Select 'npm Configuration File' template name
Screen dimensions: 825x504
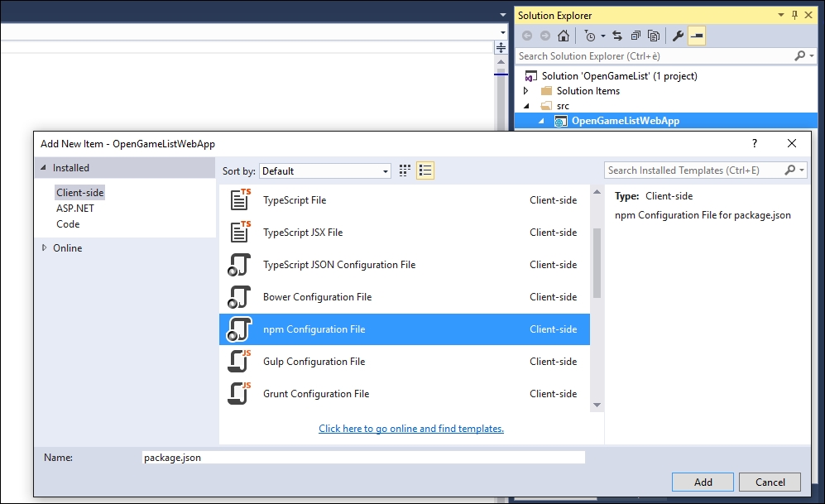[x=314, y=329]
